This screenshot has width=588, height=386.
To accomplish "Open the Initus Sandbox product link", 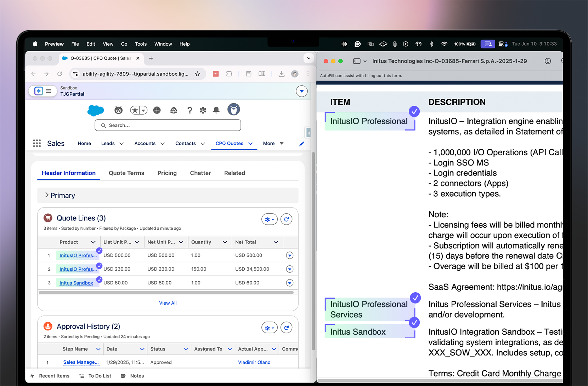I will click(x=76, y=283).
